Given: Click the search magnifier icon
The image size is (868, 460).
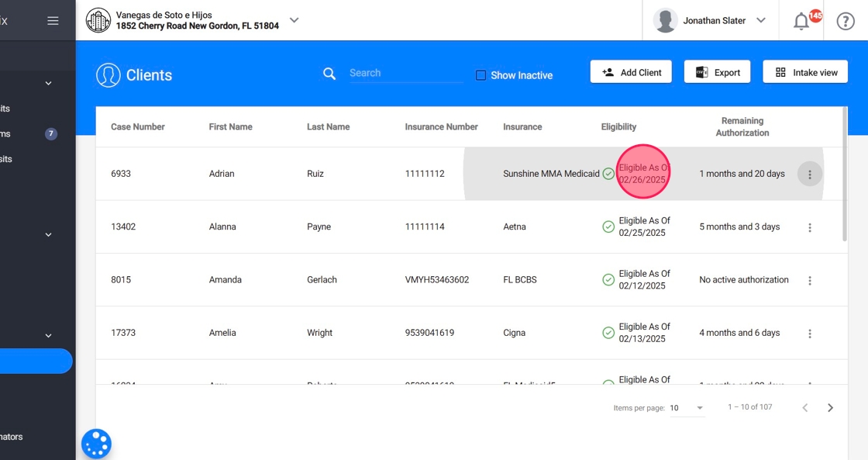Looking at the screenshot, I should pos(329,74).
